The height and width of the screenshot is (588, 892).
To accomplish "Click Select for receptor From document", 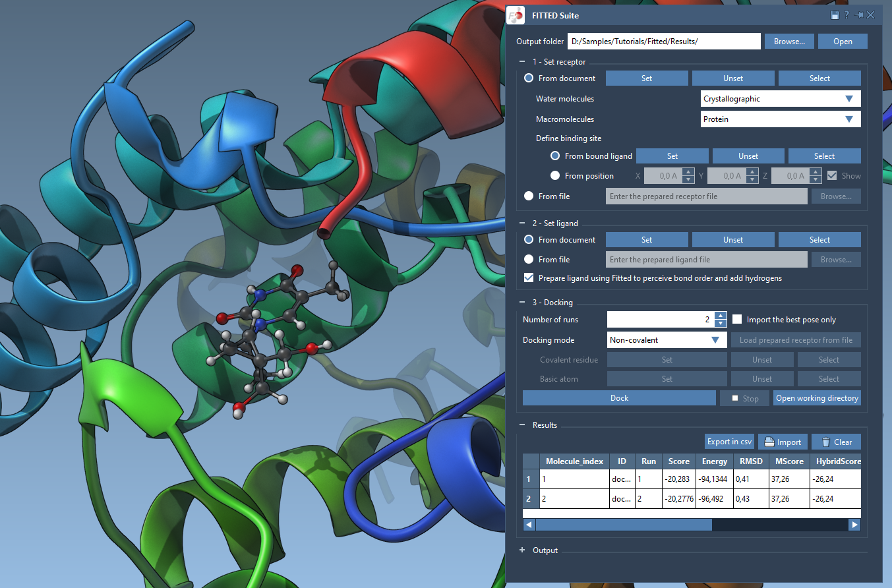I will [819, 78].
